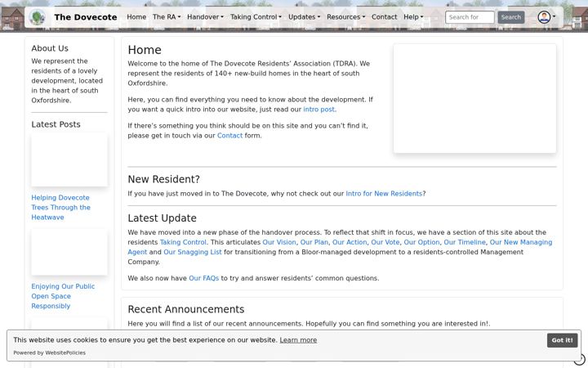The image size is (588, 368).
Task: Open the Our FAQs link
Action: point(203,278)
